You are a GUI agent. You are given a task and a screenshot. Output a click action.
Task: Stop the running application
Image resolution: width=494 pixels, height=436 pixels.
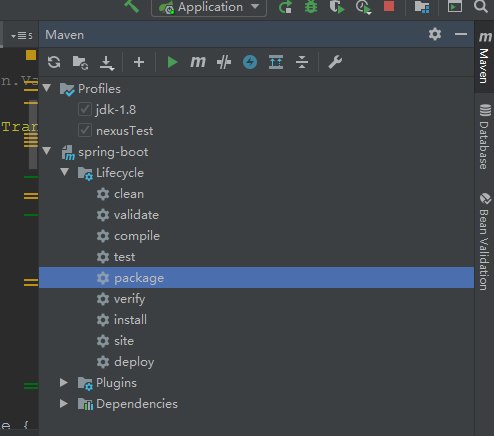click(389, 6)
